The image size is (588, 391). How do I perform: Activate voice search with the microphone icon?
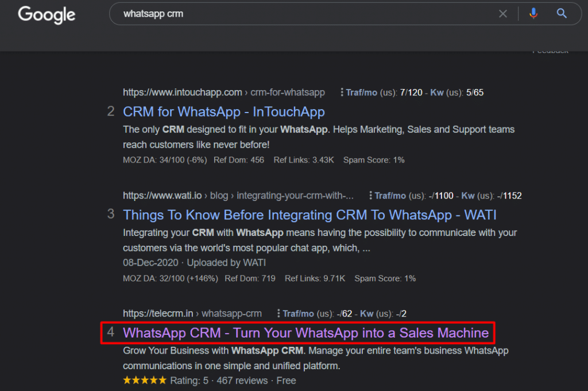click(533, 13)
